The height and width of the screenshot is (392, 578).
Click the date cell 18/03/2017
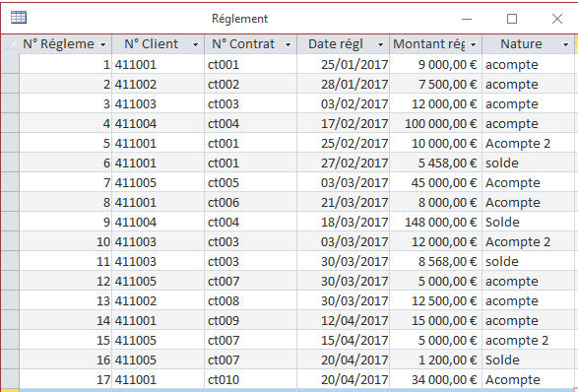344,222
